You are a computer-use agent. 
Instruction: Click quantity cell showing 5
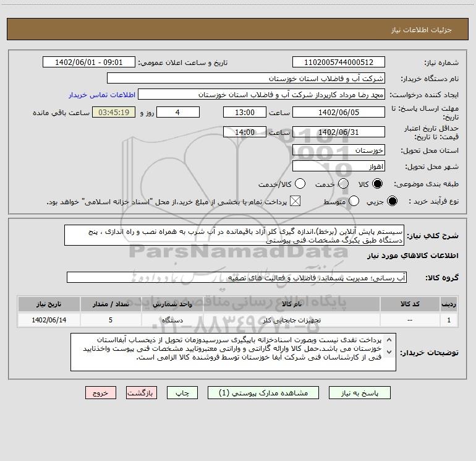click(111, 320)
